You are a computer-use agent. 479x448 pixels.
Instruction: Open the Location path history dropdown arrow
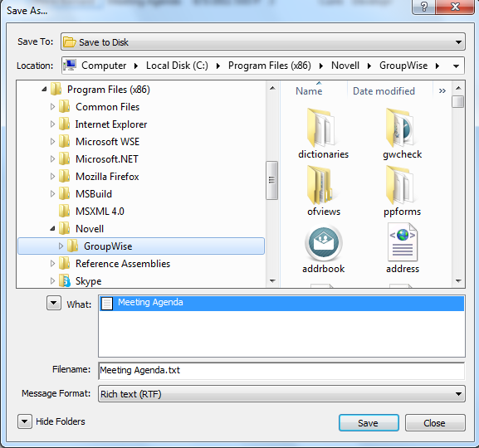pos(456,66)
